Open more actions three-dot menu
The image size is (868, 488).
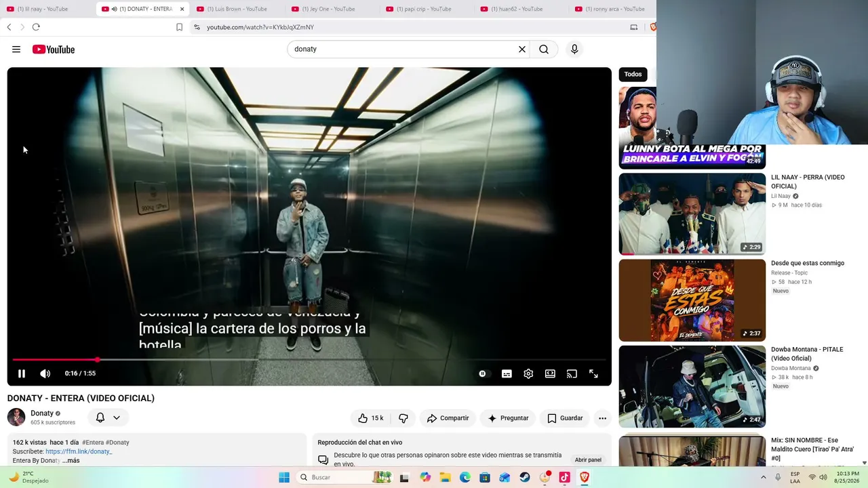(602, 418)
